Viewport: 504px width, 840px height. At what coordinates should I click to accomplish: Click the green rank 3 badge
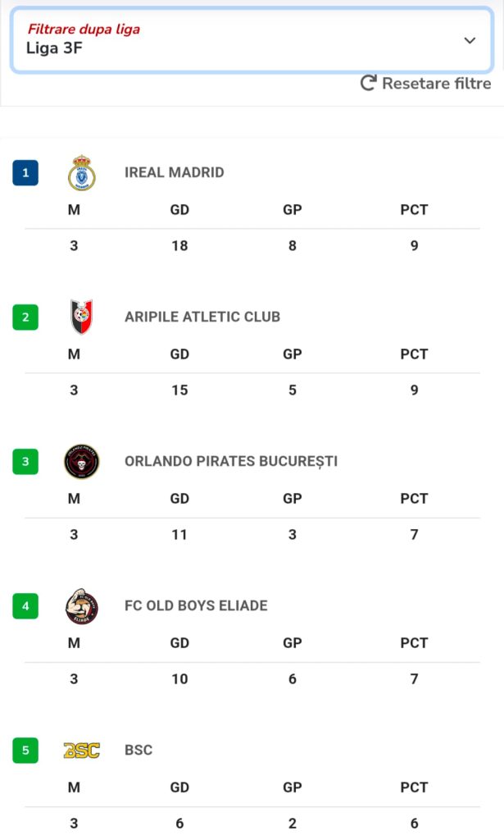point(25,461)
